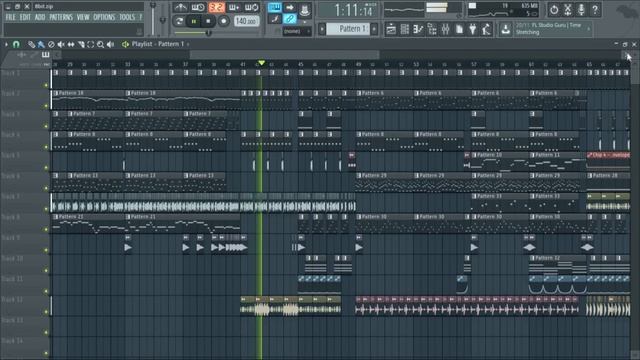
Task: Click the one-click audio recording microphone
Action: [581, 9]
